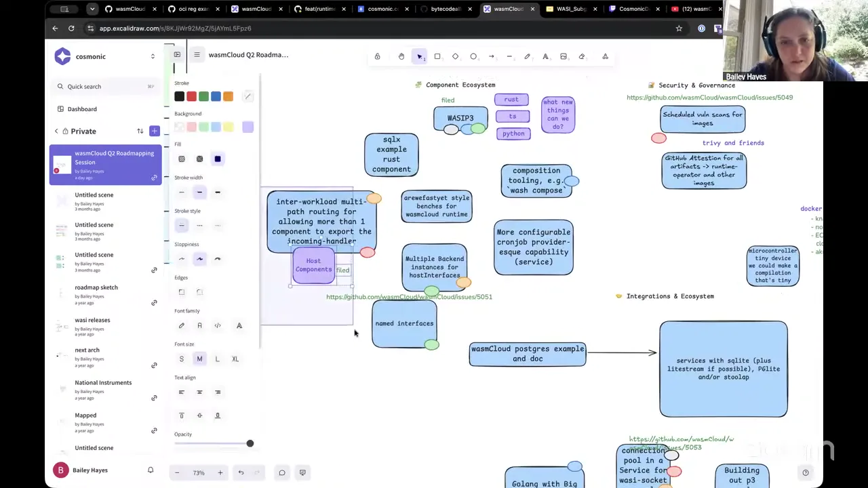The width and height of the screenshot is (868, 488).
Task: Pick the red stroke color swatch
Action: tap(191, 96)
